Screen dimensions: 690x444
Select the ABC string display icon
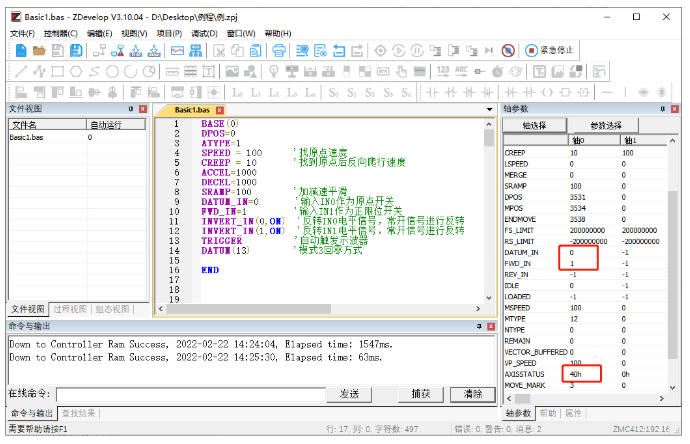[x=461, y=70]
